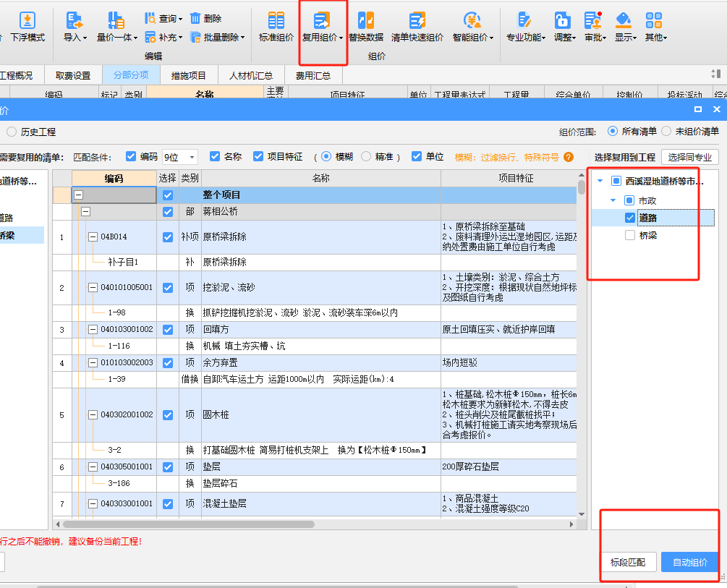The image size is (727, 588).
Task: Click the 批量删除 icon
Action: (x=195, y=37)
